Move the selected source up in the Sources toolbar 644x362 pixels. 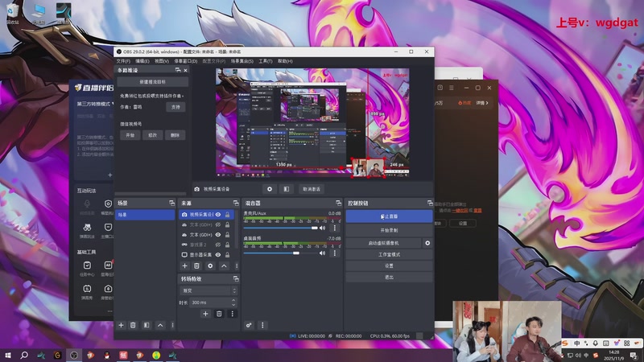point(224,266)
